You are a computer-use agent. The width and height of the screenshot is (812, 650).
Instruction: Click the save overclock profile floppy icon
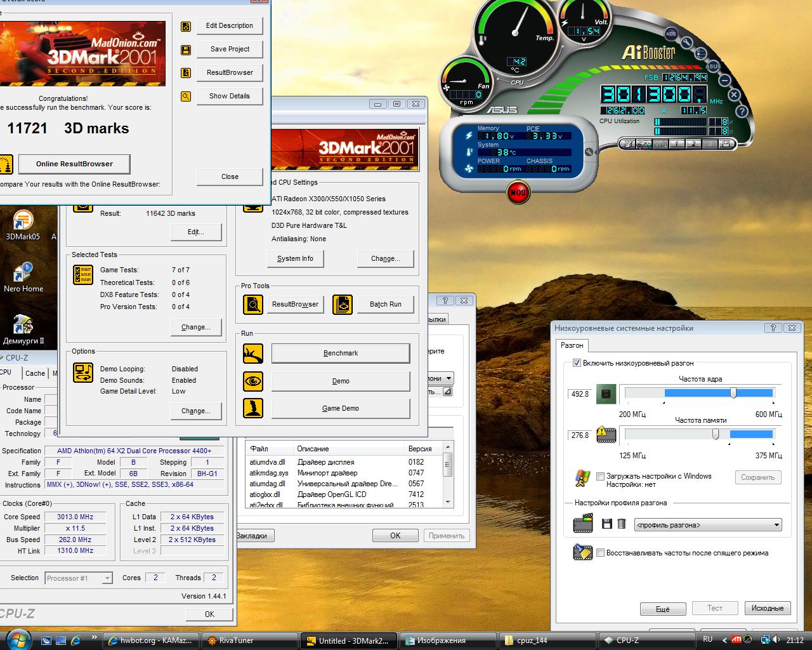pos(607,524)
